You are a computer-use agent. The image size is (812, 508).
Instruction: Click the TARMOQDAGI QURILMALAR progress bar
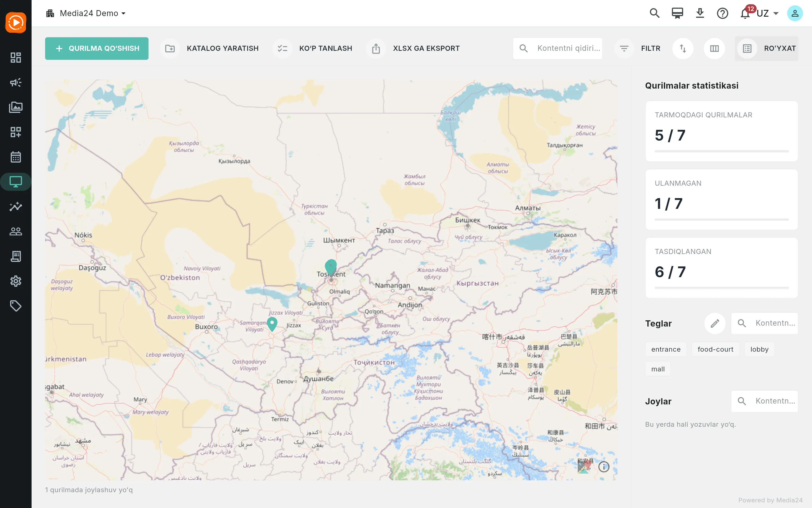pyautogui.click(x=721, y=152)
